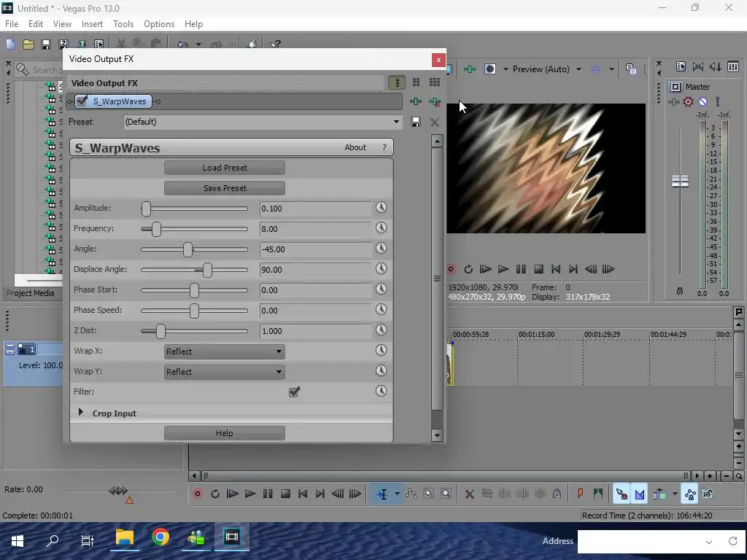Toggle timeline Loop Playback button
This screenshot has width=747, height=560.
[x=215, y=494]
